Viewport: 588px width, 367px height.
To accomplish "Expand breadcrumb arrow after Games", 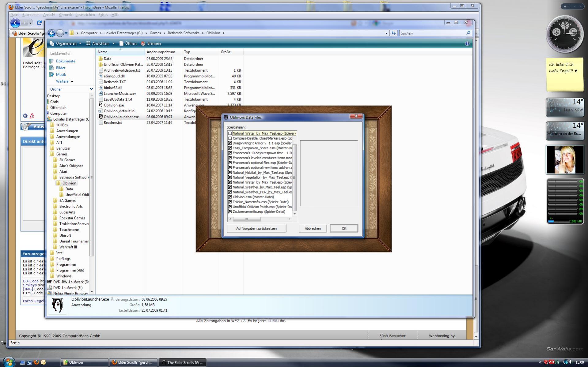I will (164, 33).
